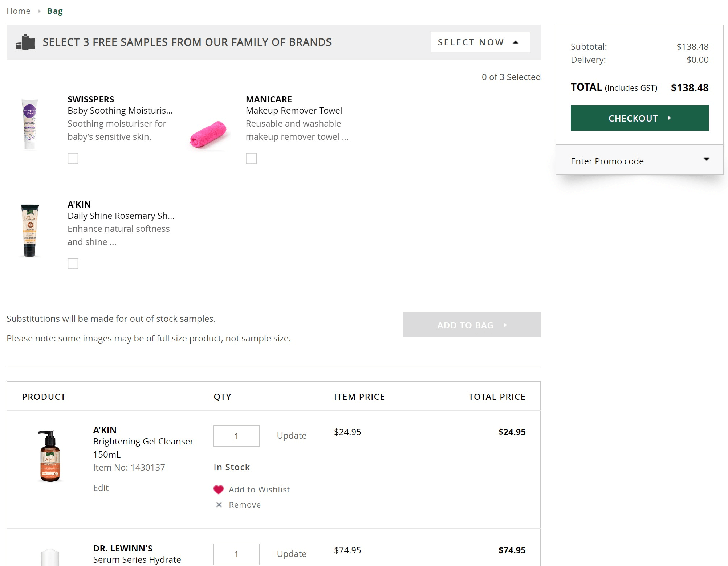
Task: Click Update for the A'kin cleanser quantity
Action: coord(292,435)
